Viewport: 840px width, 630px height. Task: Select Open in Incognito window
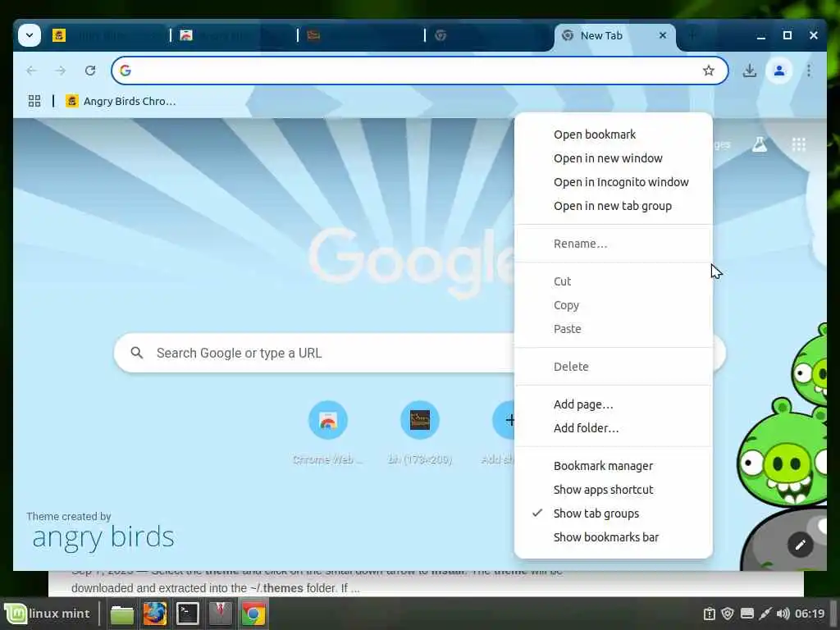pyautogui.click(x=613, y=182)
